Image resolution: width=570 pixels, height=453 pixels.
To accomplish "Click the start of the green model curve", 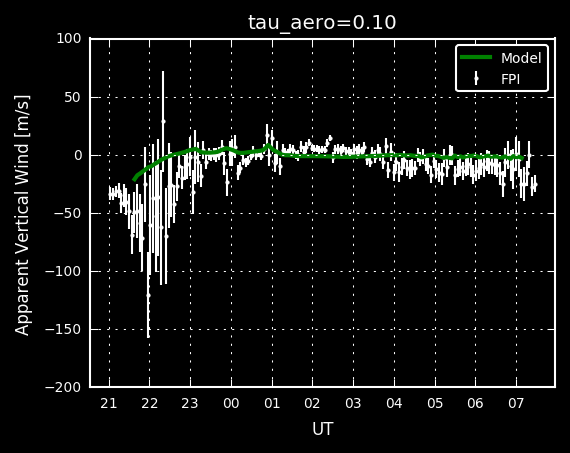I will [134, 179].
